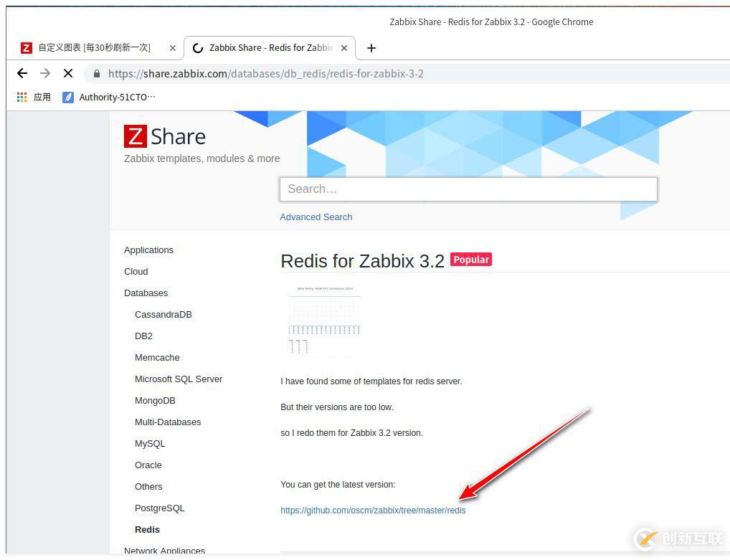Switch to the 自定义图表 tab
This screenshot has height=560, width=730.
click(x=93, y=47)
